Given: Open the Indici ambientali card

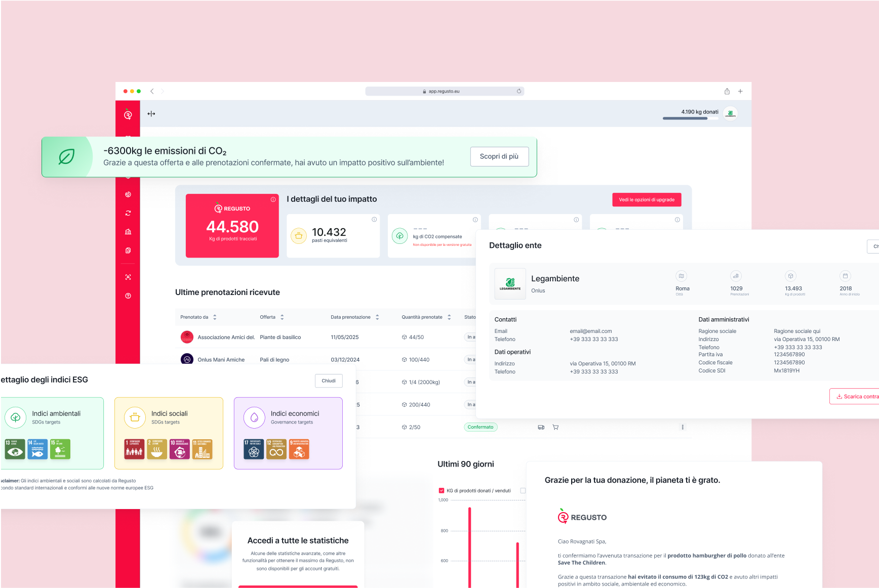Looking at the screenshot, I should click(x=52, y=433).
